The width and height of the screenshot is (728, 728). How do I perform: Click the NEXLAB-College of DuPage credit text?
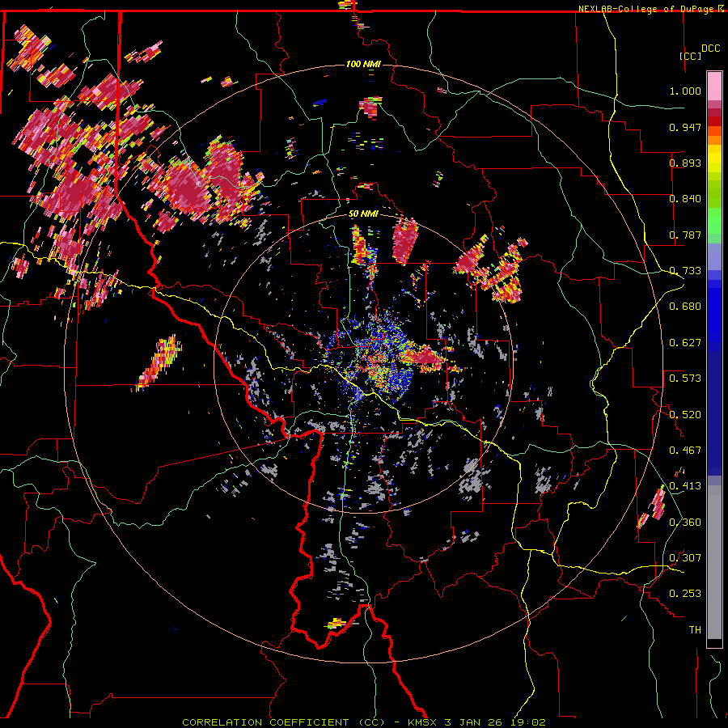pyautogui.click(x=648, y=9)
